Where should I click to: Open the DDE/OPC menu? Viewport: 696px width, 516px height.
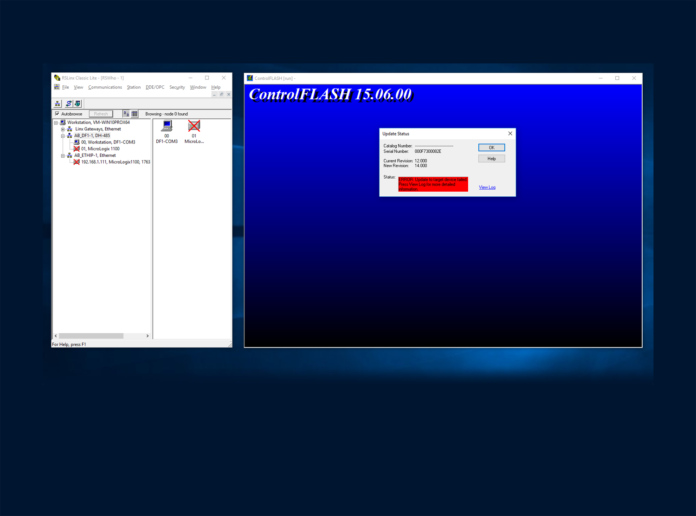click(x=154, y=87)
